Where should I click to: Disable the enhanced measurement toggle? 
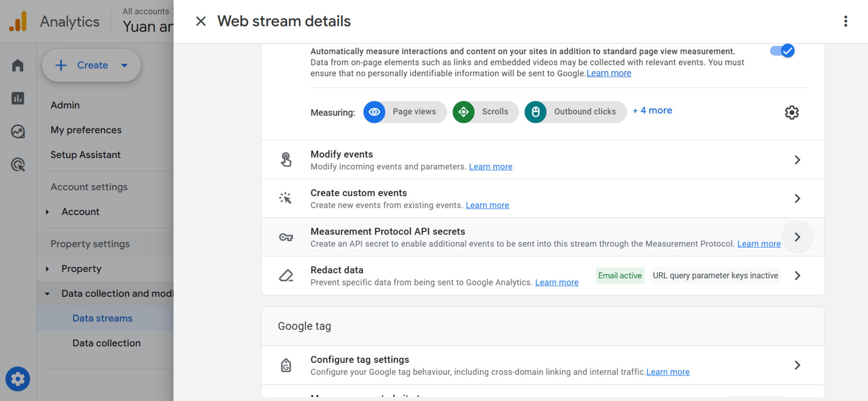click(x=782, y=51)
